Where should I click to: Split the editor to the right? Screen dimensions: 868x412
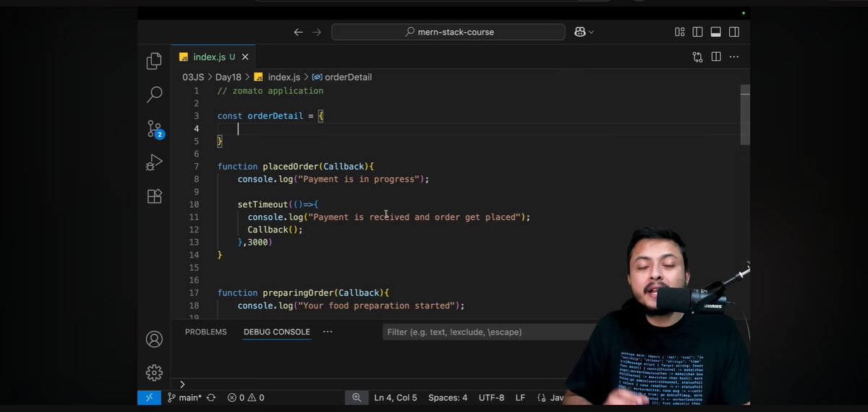tap(715, 56)
